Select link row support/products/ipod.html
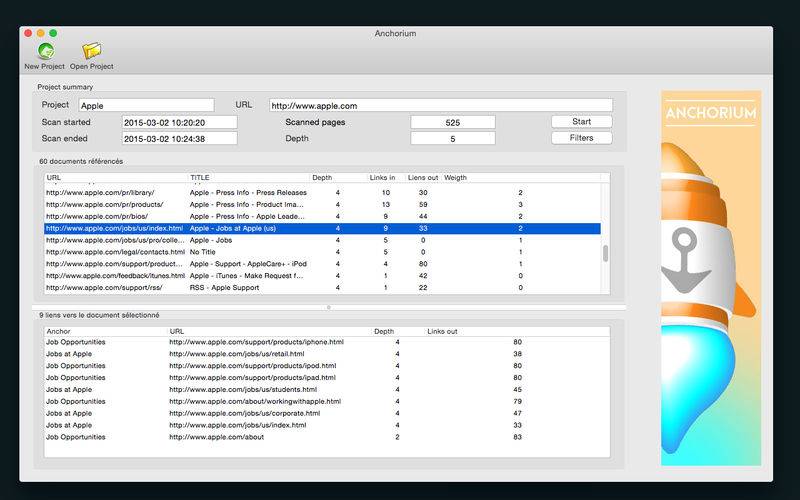 tap(327, 366)
